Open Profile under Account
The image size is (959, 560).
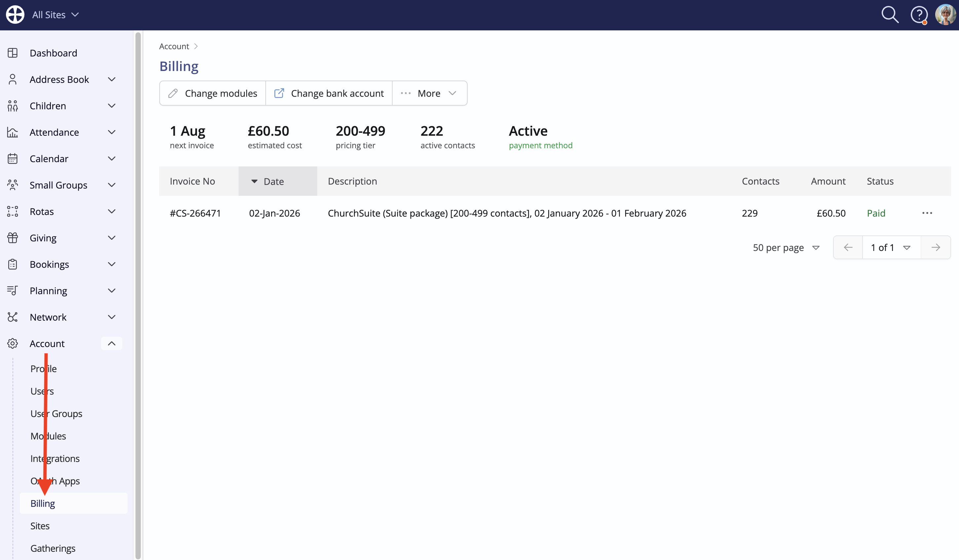click(43, 369)
